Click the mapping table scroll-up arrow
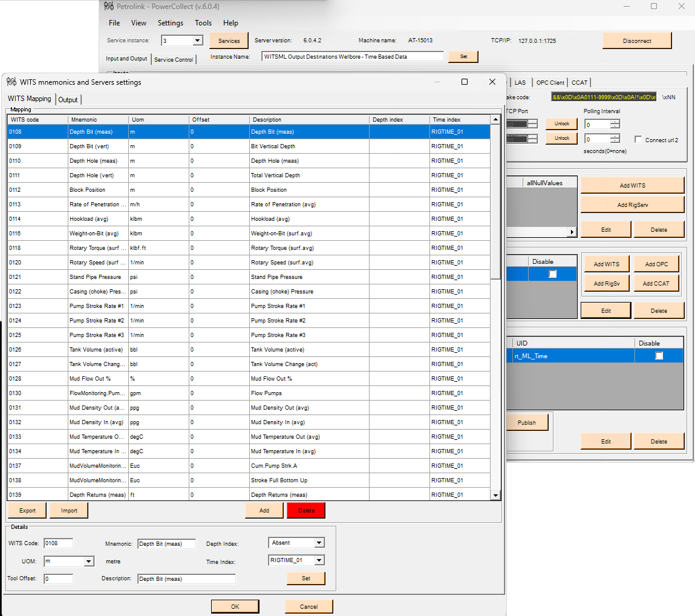695x616 pixels. coord(495,120)
